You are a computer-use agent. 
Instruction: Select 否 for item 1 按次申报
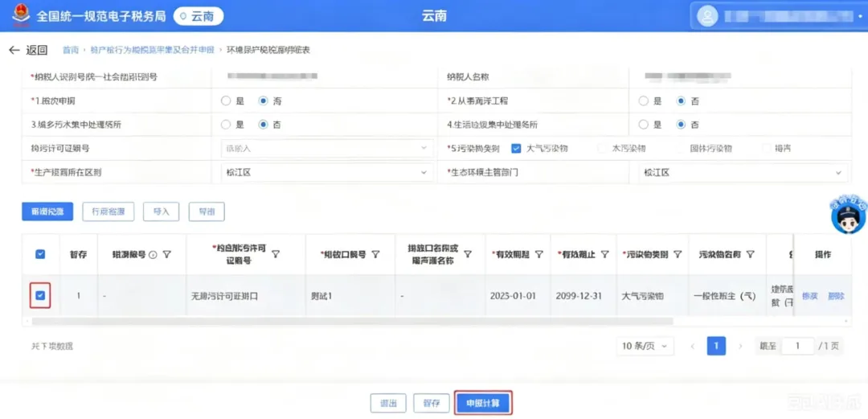[x=263, y=101]
